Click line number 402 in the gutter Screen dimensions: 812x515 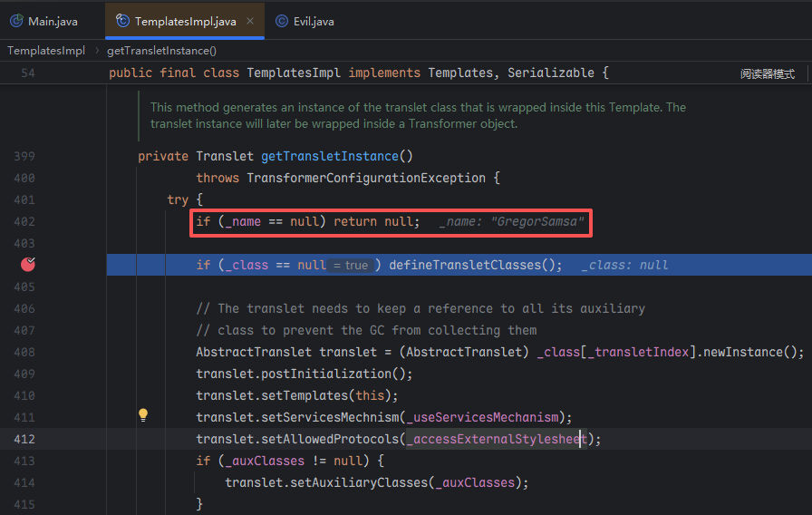click(x=24, y=221)
